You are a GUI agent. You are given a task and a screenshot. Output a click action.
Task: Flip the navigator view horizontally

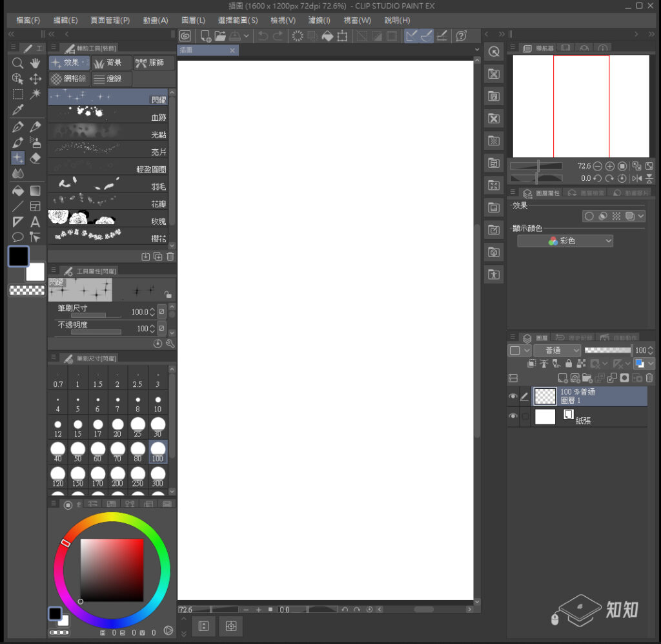[x=637, y=178]
